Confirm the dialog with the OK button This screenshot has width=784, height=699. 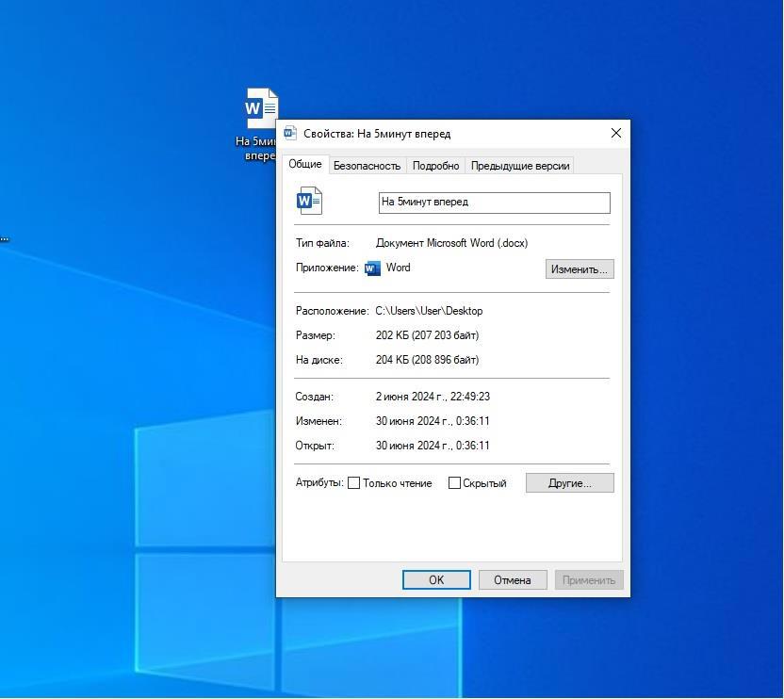[436, 580]
